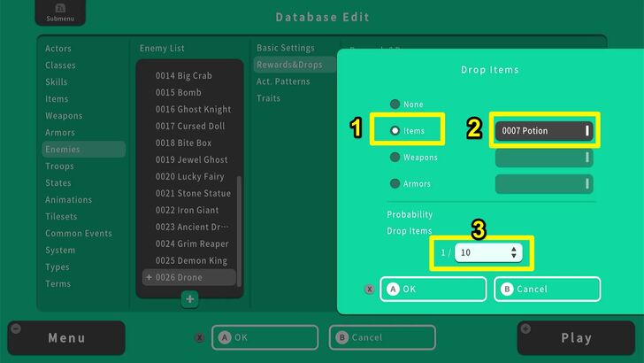
Task: Open the Skills category
Action: pyautogui.click(x=57, y=81)
